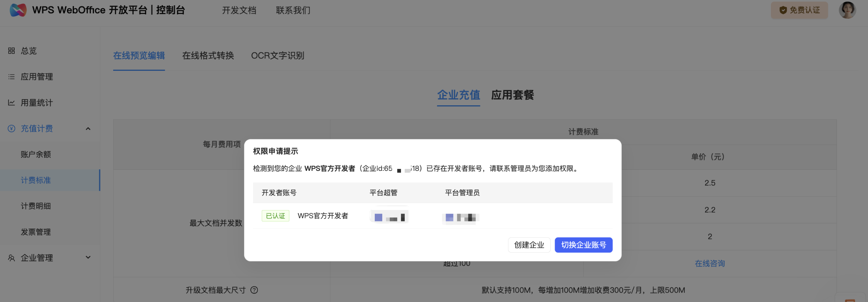Click the 默认支持100M description text
868x302 pixels.
pos(583,290)
